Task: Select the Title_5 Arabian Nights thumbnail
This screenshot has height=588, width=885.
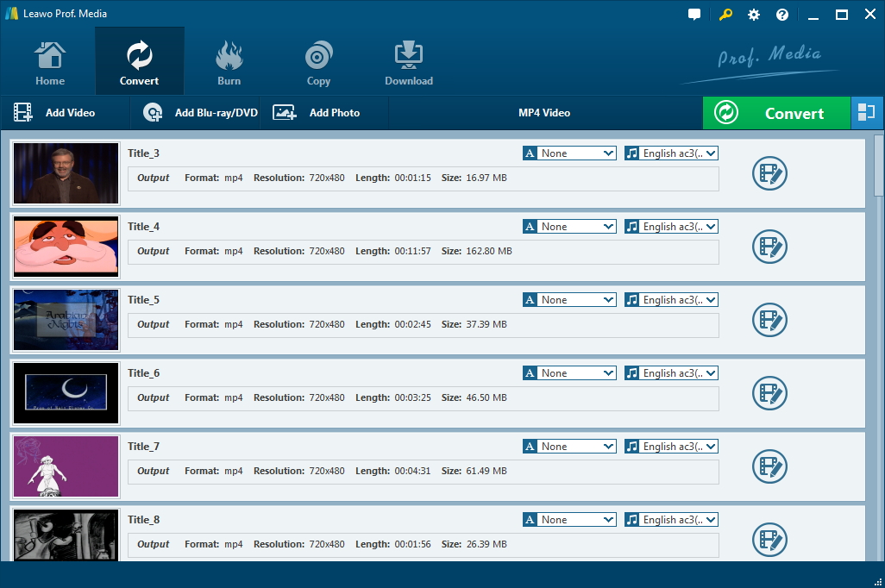Action: coord(66,320)
